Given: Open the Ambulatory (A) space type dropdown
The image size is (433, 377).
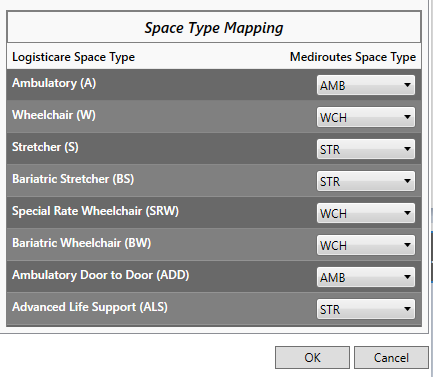Looking at the screenshot, I should (x=366, y=85).
